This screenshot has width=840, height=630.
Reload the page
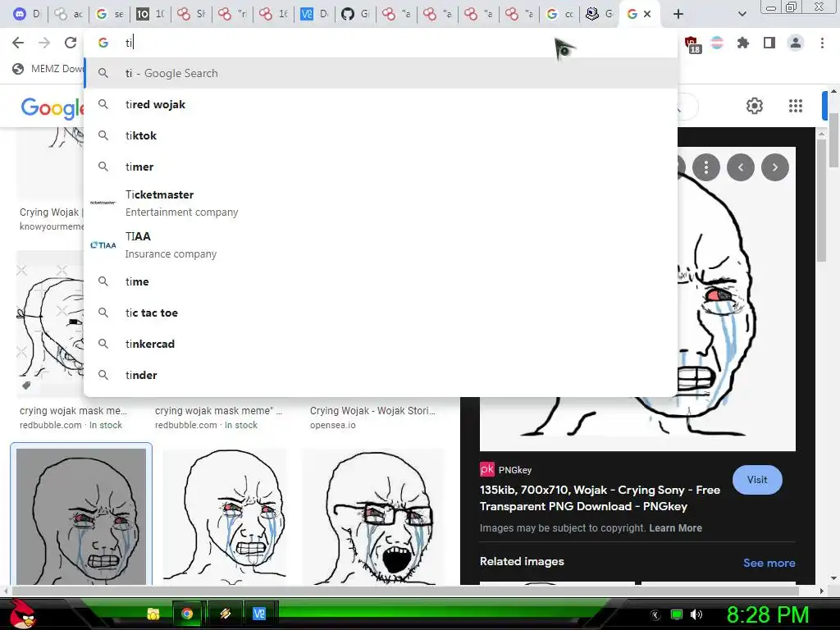71,43
